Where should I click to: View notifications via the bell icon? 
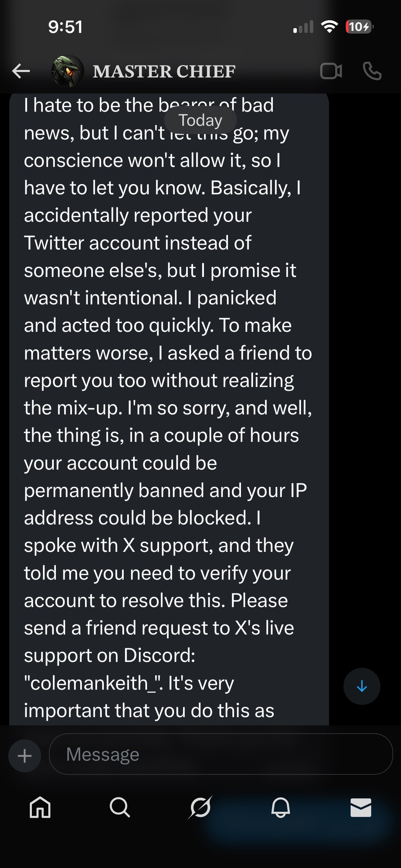280,807
